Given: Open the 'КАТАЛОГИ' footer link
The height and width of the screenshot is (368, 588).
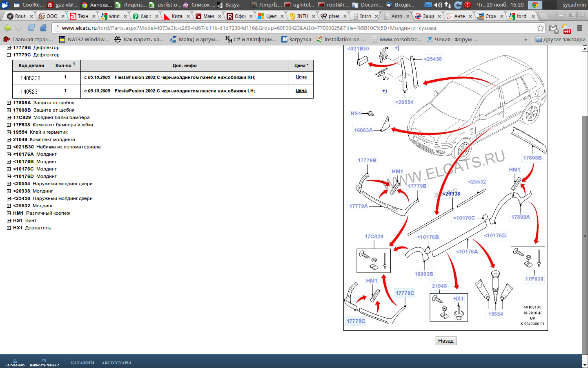Looking at the screenshot, I should 82,363.
